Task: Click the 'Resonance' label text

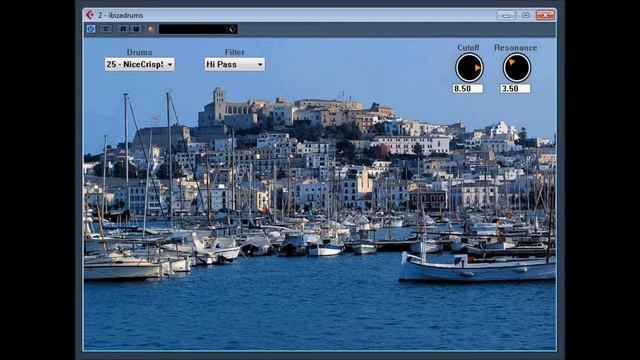Action: pos(516,48)
